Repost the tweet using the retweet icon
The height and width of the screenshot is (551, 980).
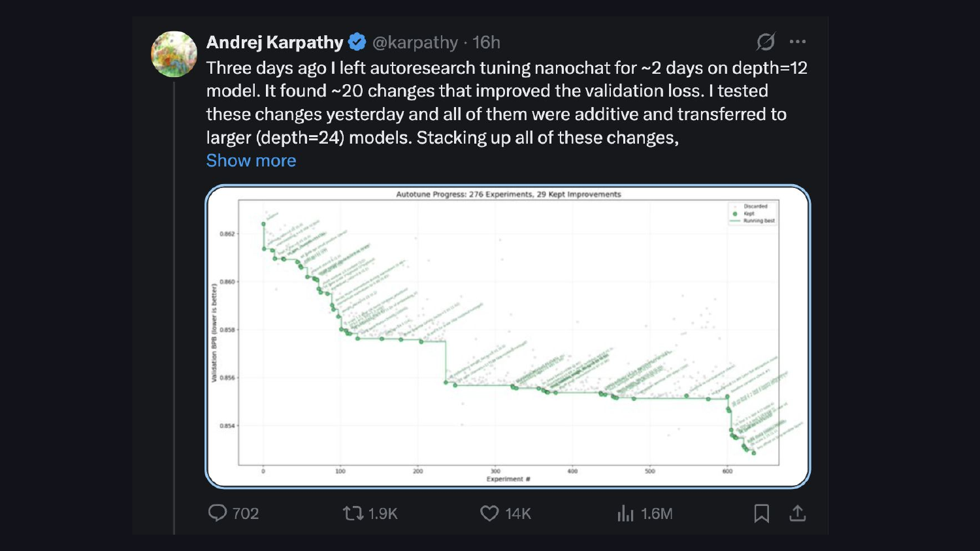[353, 514]
